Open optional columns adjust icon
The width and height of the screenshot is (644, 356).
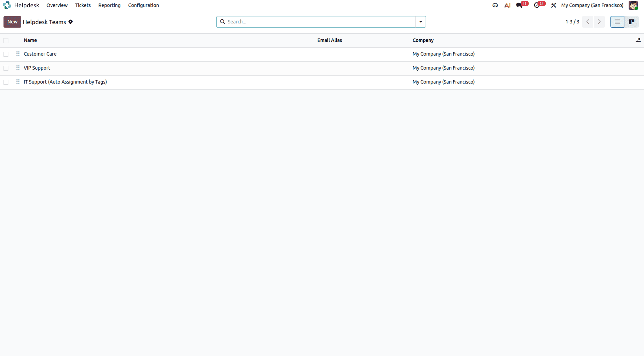pyautogui.click(x=638, y=41)
